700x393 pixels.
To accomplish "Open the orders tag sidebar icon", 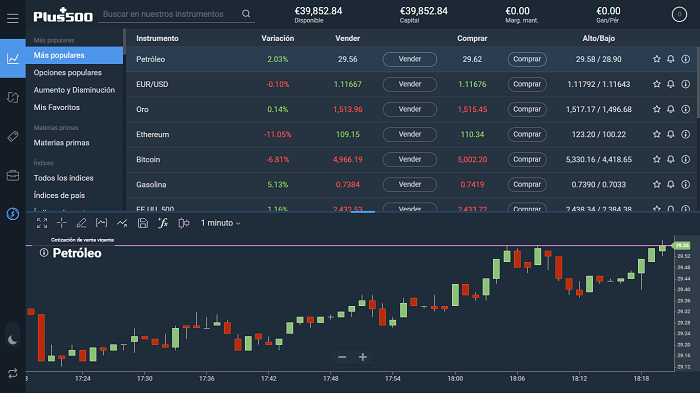I will coord(12,136).
